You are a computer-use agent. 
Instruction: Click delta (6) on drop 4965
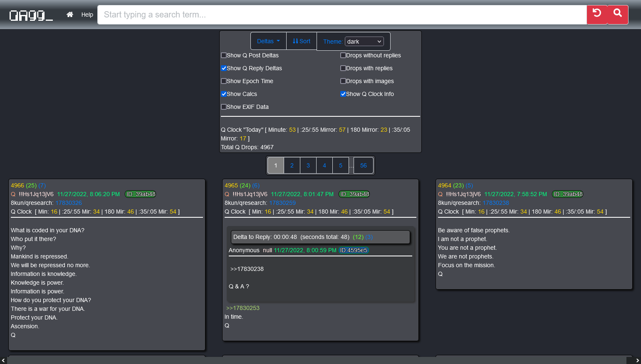click(x=256, y=185)
